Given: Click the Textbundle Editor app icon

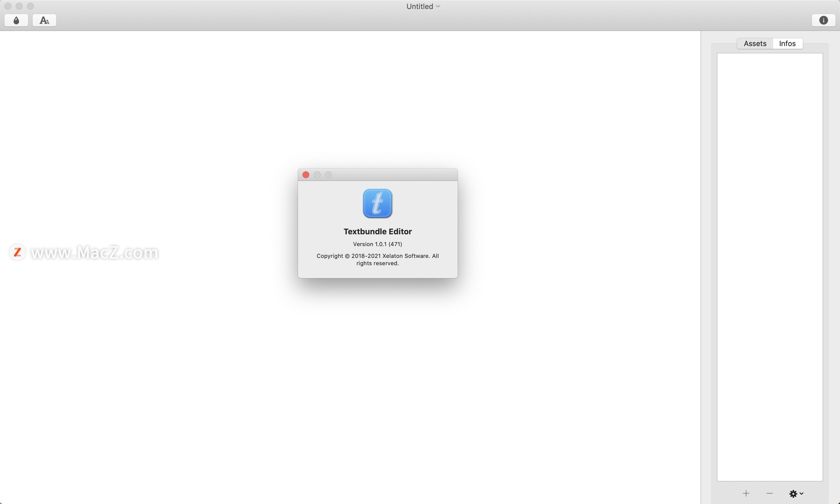Looking at the screenshot, I should click(377, 202).
